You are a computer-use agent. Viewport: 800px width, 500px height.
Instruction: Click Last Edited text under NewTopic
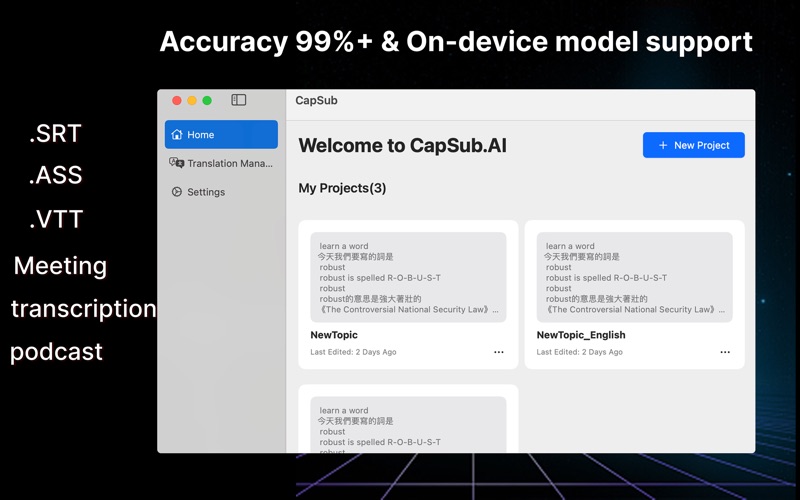[353, 352]
